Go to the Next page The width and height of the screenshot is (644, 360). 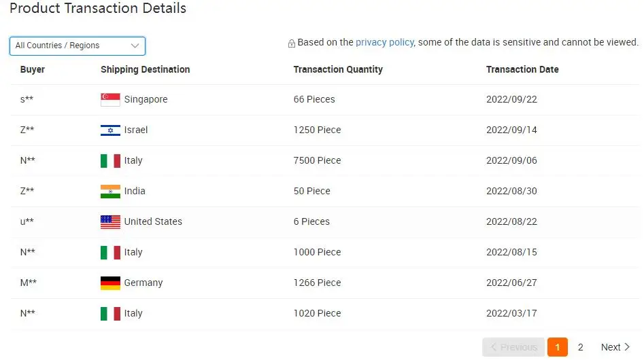[x=615, y=347]
